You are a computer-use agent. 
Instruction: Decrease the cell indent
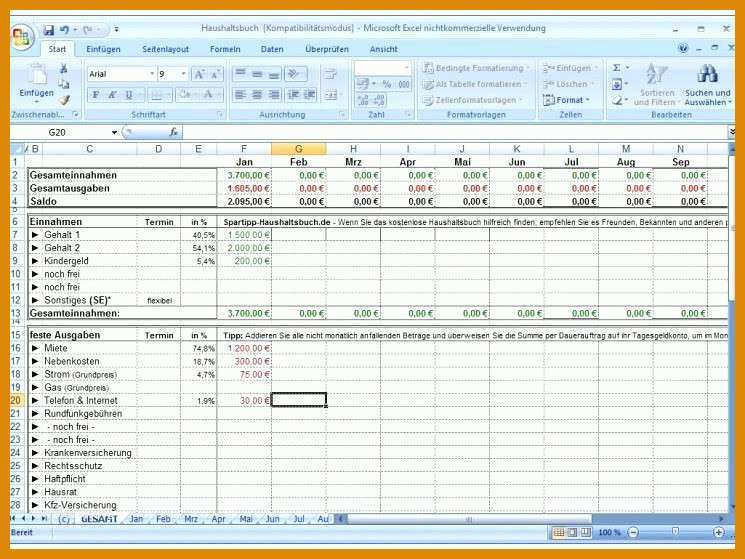click(x=294, y=95)
